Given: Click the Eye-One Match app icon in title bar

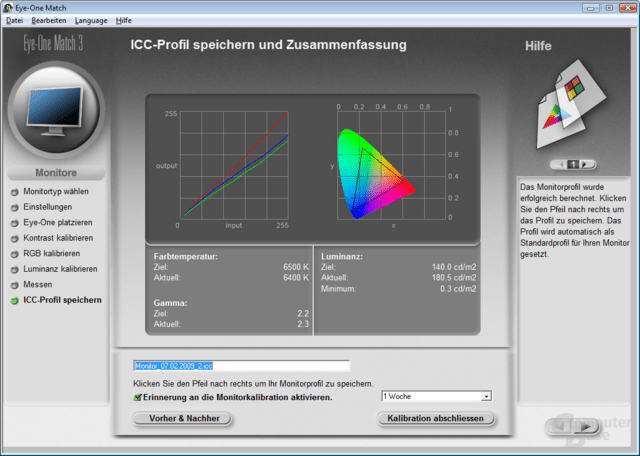Looking at the screenshot, I should click(x=8, y=8).
